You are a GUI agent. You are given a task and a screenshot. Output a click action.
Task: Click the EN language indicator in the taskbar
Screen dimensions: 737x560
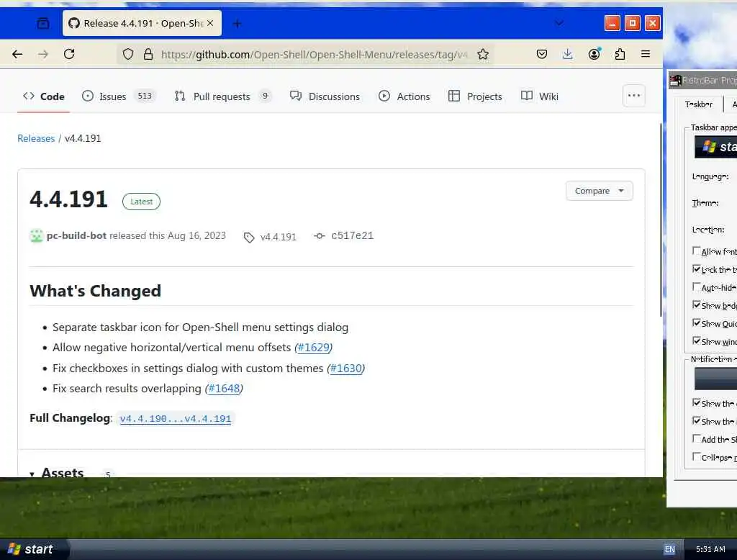[669, 549]
